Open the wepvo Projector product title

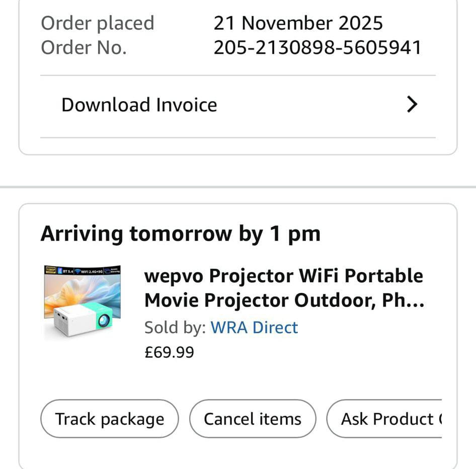tap(284, 288)
